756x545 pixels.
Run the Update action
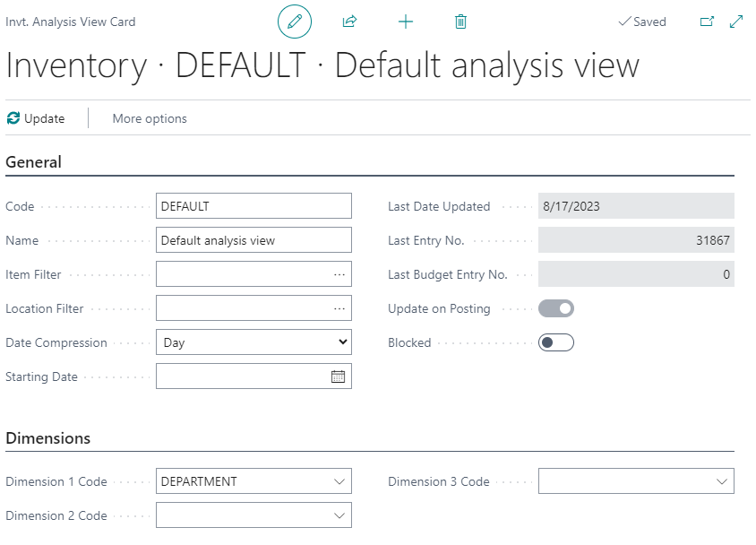pos(36,118)
